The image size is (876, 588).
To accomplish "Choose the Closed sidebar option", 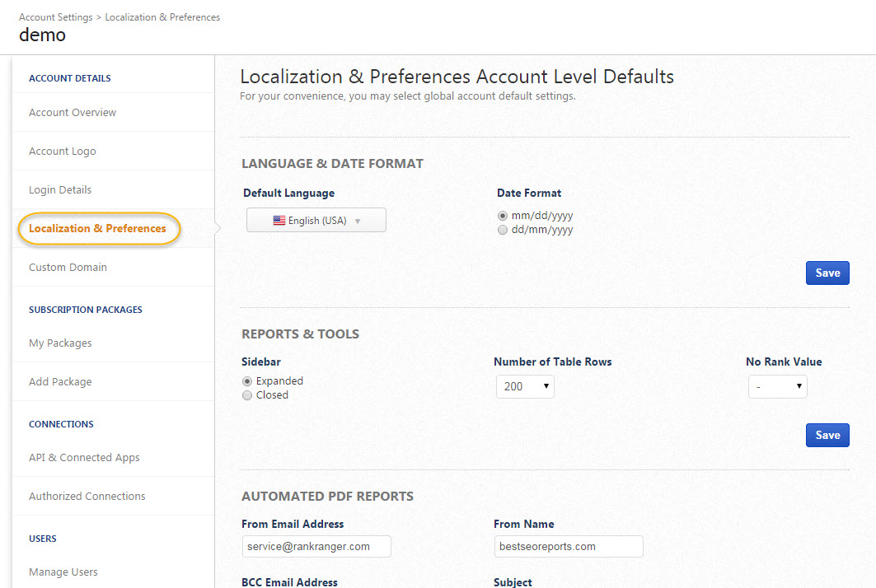I will click(247, 395).
